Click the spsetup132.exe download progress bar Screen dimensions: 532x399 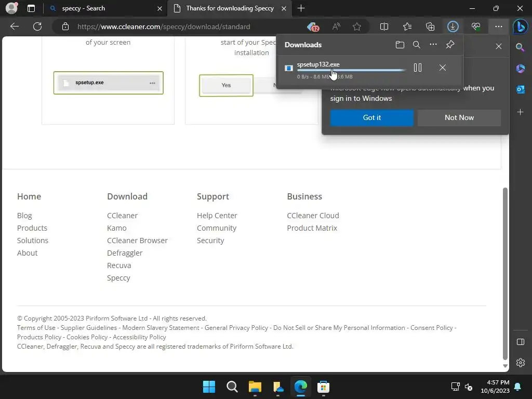[351, 70]
